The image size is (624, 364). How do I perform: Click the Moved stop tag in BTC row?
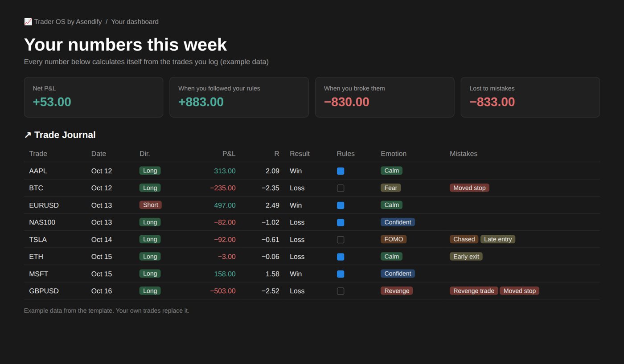(x=469, y=188)
